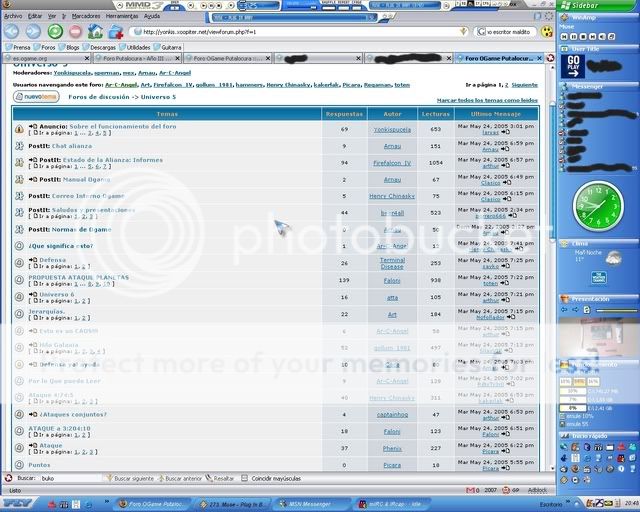Go to next page via Siguiente link
Screen dimensions: 640x512
click(524, 85)
